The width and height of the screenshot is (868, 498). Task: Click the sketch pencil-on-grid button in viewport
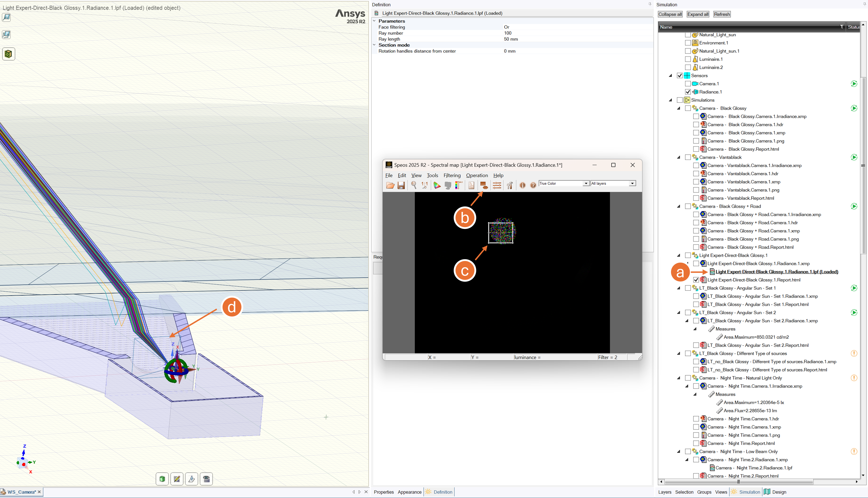(x=177, y=479)
